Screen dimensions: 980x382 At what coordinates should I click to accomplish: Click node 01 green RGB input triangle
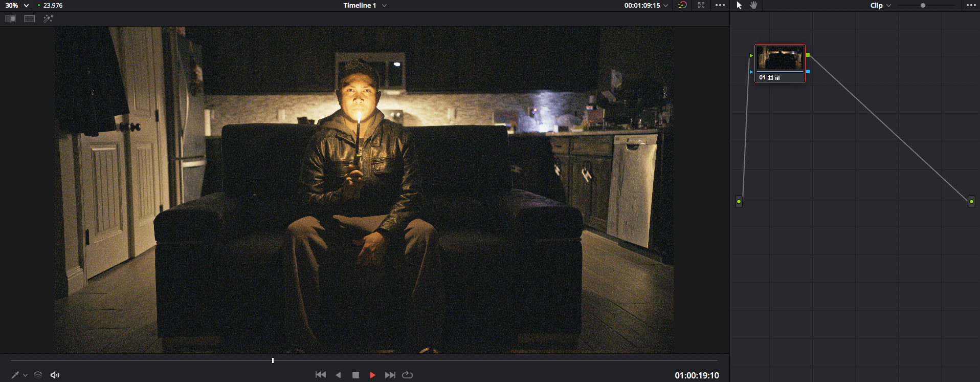point(751,55)
